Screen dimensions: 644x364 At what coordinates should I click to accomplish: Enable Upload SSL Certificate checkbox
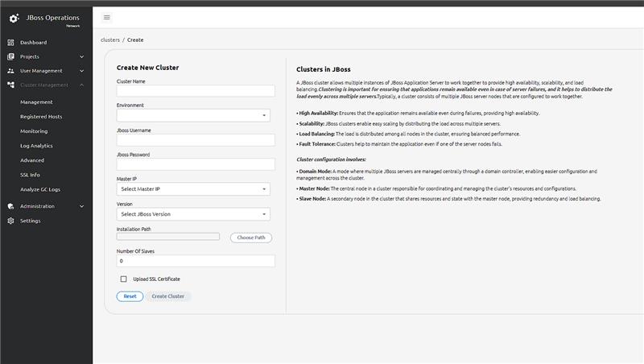pyautogui.click(x=124, y=279)
